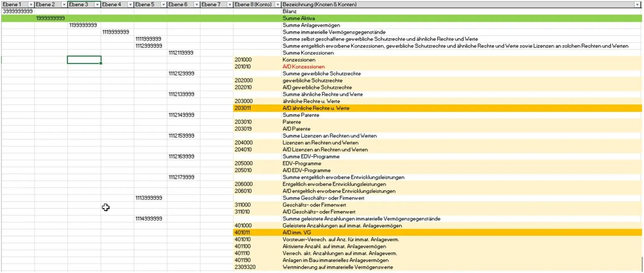Open the Bezeichnung (Knoten & Konten) filter dropdown
644x273 pixels.
tap(638, 4)
